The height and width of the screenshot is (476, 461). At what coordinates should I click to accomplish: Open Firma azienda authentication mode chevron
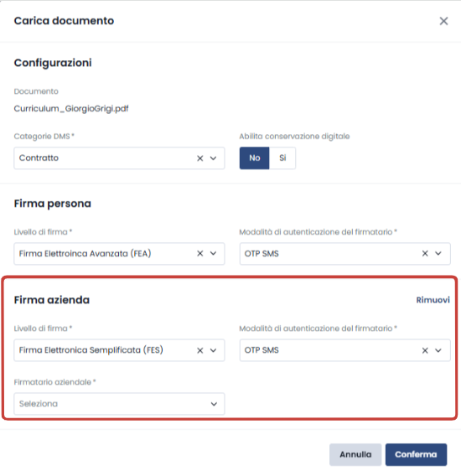(438, 350)
